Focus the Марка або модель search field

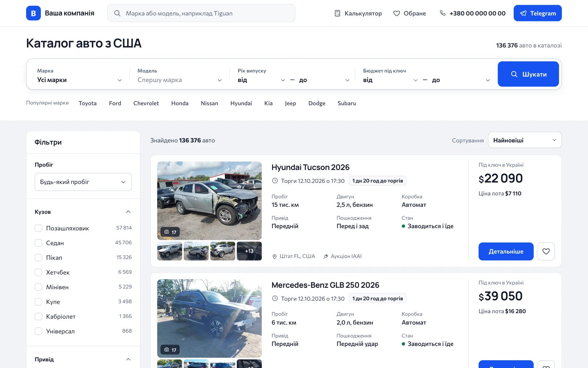201,13
